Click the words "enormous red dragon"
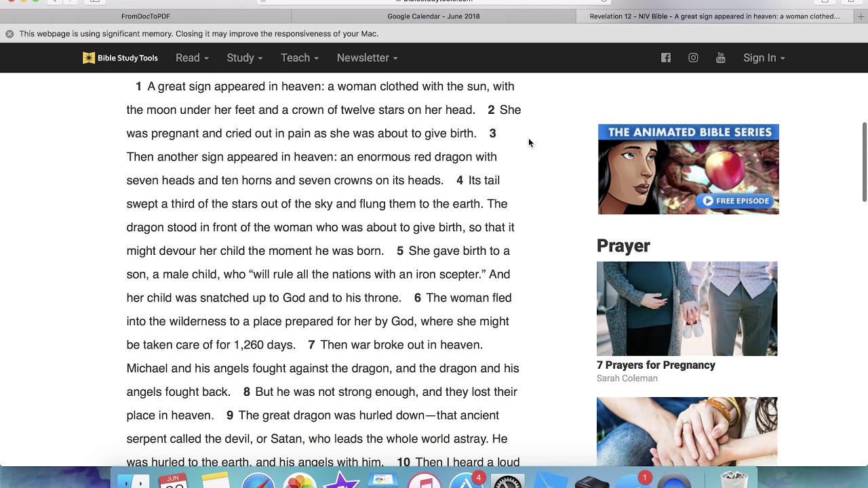Viewport: 868px width, 488px height. point(415,157)
